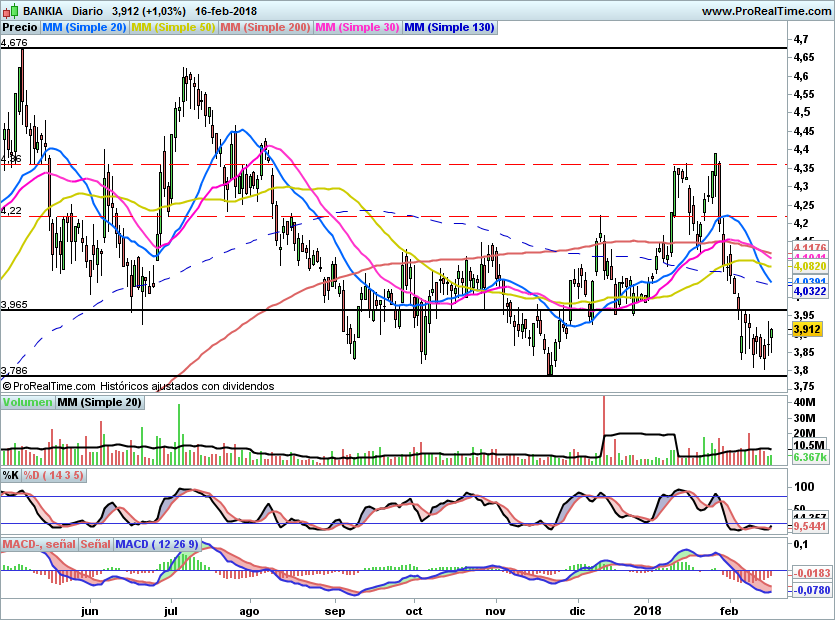This screenshot has width=835, height=620.
Task: Select the Precio label tab
Action: (21, 28)
